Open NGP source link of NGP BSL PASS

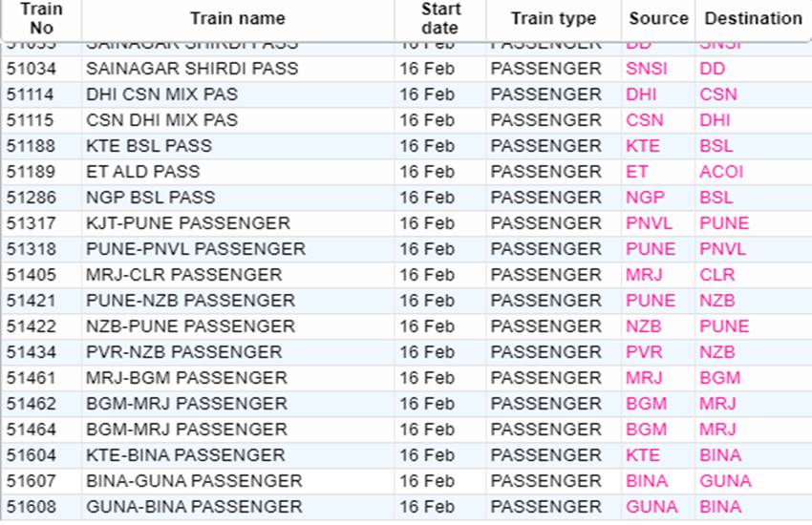tap(645, 198)
